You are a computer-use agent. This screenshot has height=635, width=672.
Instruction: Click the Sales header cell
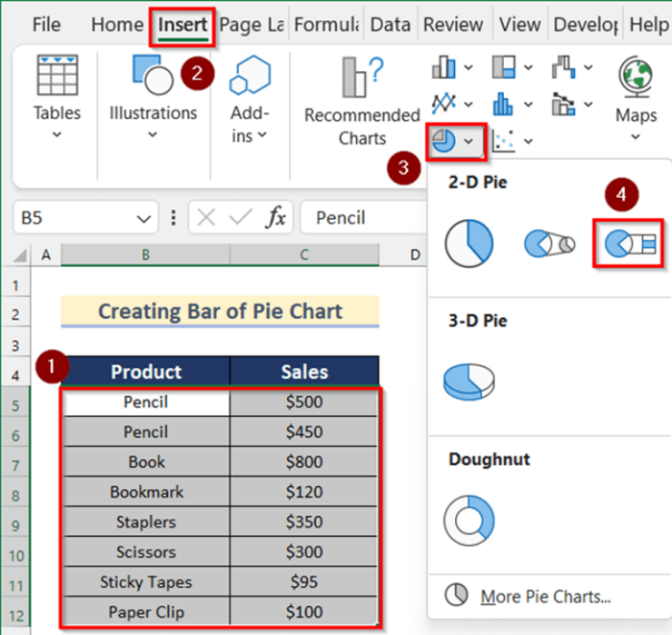[x=304, y=372]
